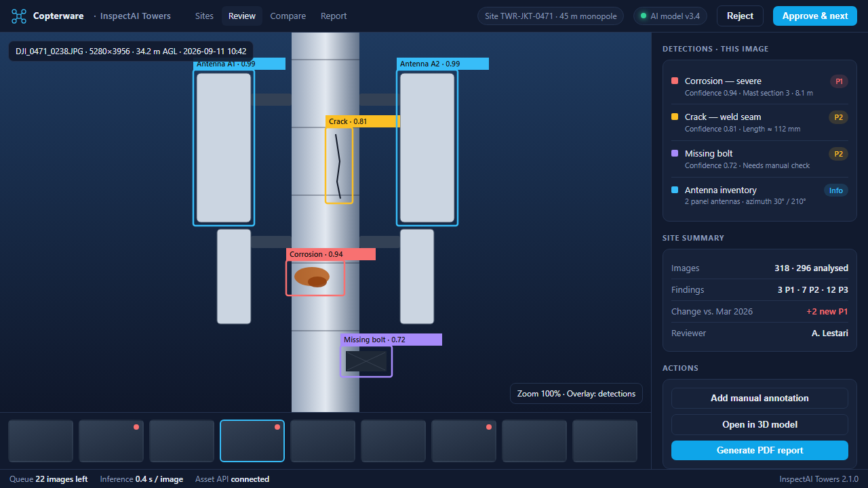Image resolution: width=868 pixels, height=488 pixels.
Task: Click the Crack · 0.81 label on image
Action: click(x=363, y=121)
